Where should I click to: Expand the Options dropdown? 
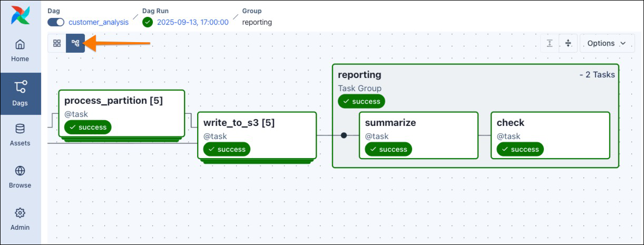(x=607, y=43)
